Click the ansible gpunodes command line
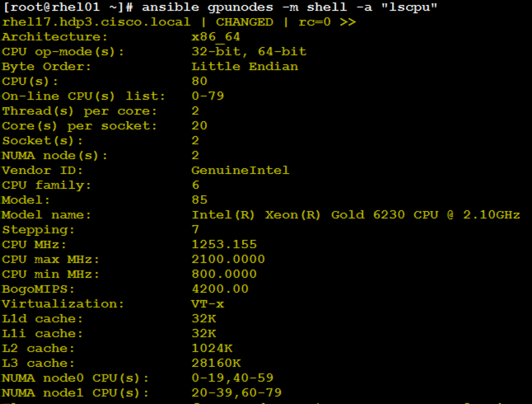The image size is (532, 404). (x=289, y=7)
